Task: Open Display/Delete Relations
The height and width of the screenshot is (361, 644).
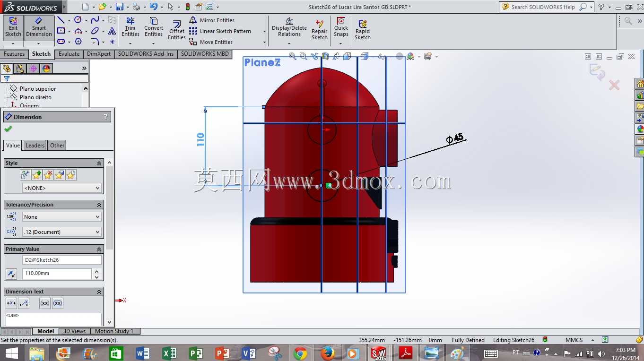Action: click(x=289, y=27)
